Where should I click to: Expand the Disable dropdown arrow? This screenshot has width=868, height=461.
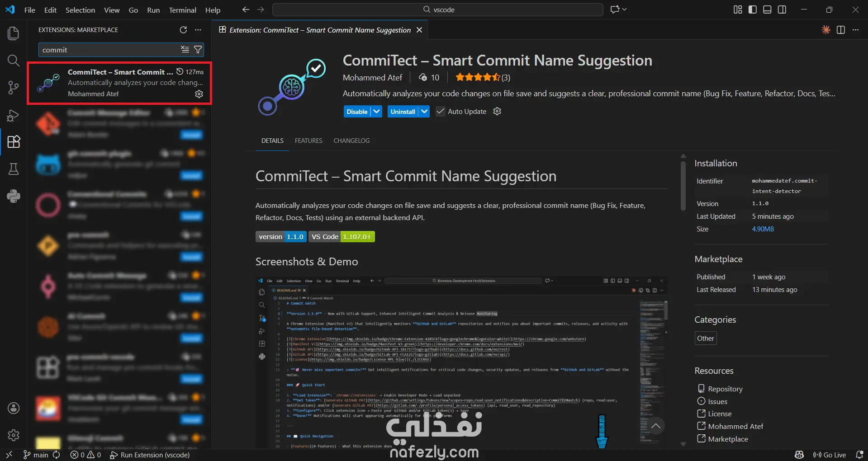tap(376, 112)
